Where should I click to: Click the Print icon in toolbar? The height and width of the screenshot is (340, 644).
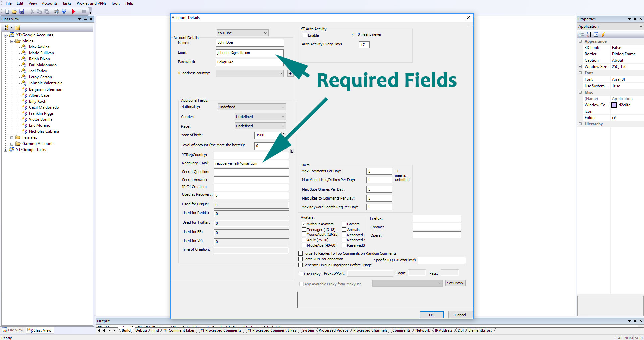(56, 12)
